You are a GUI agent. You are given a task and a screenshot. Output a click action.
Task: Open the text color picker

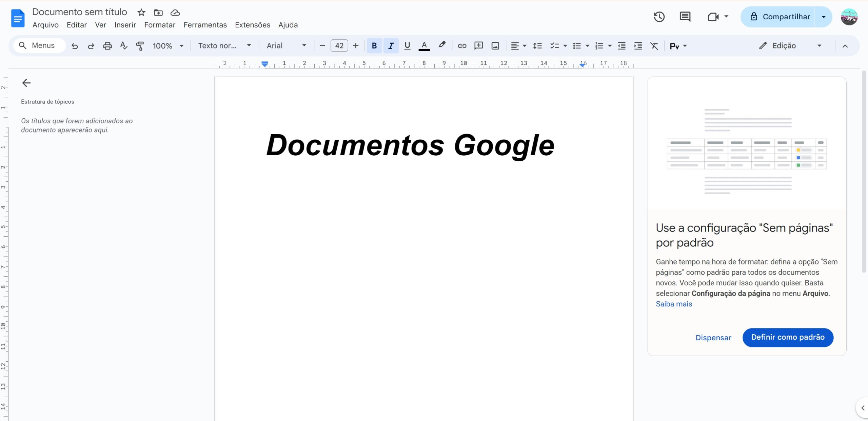(424, 45)
